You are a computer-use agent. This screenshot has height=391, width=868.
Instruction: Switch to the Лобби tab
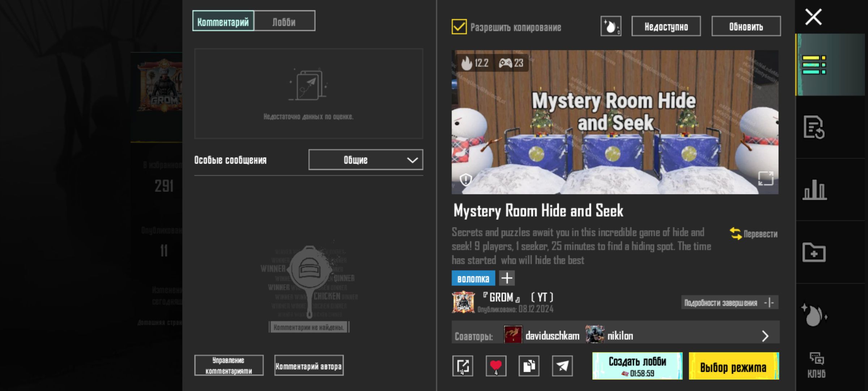tap(284, 21)
